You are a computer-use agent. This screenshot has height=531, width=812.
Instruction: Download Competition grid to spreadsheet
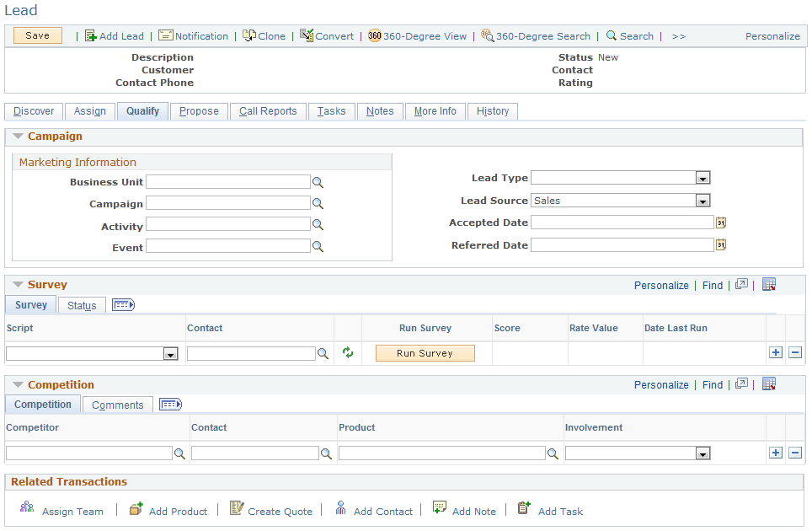click(769, 383)
